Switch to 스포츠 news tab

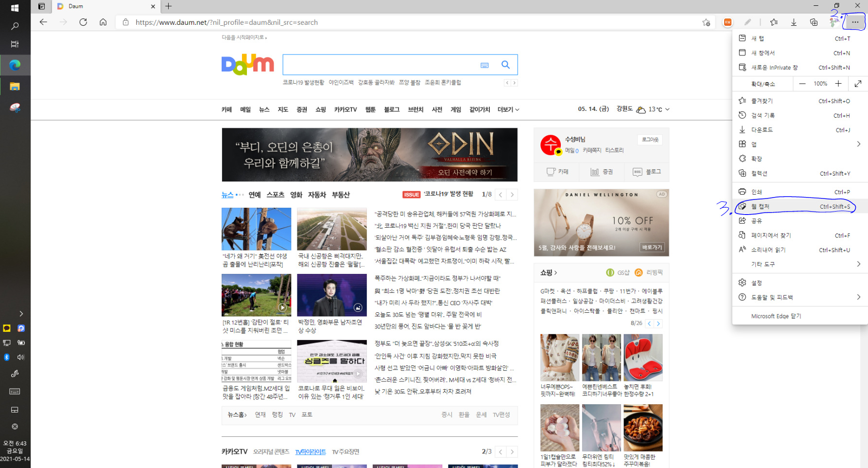(275, 195)
